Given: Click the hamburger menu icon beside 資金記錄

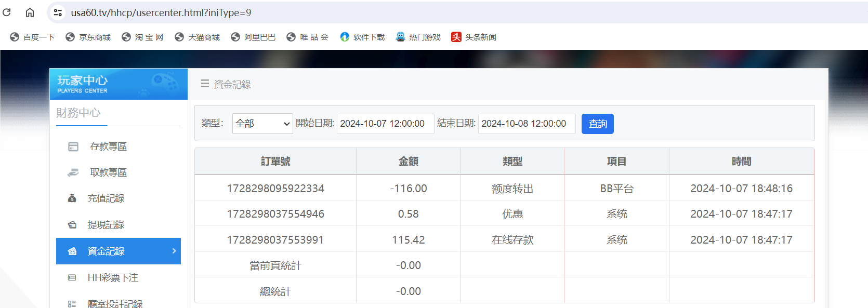Looking at the screenshot, I should pos(205,84).
